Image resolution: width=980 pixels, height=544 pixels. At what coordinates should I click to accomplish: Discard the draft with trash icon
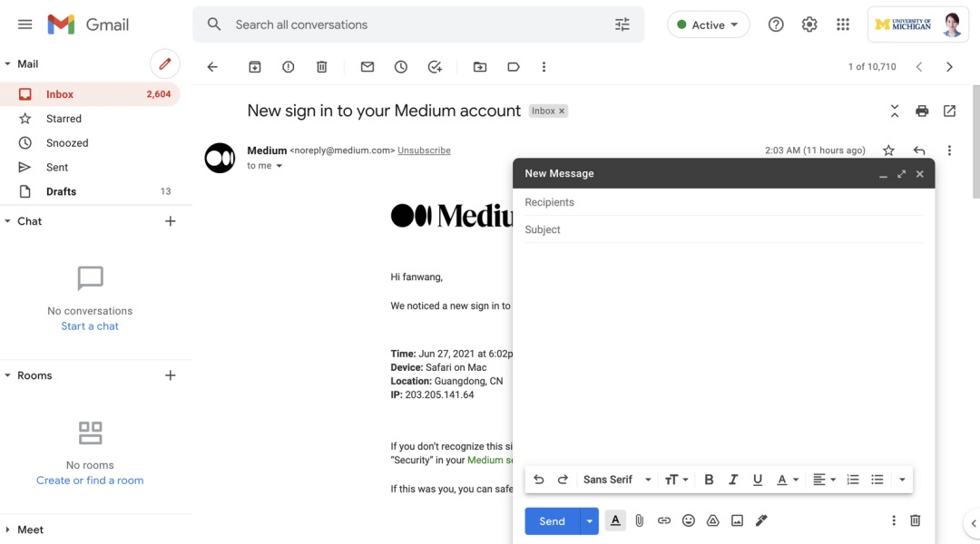click(916, 520)
